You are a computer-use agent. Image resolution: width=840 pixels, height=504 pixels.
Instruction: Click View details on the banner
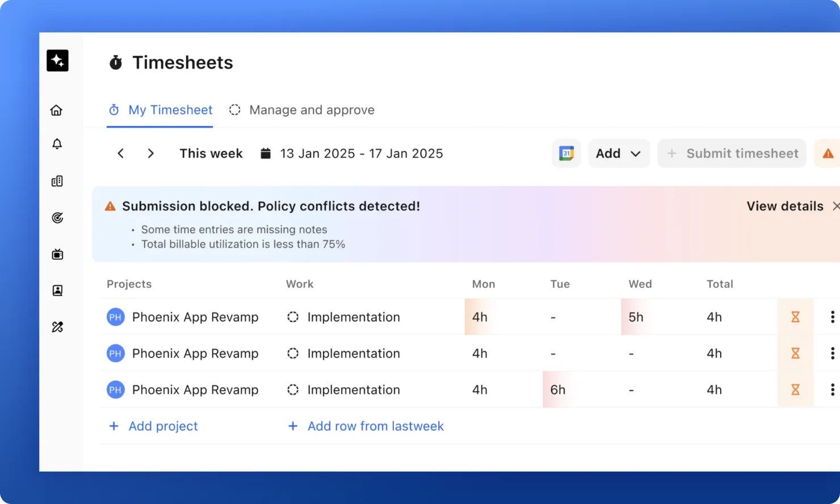(785, 206)
